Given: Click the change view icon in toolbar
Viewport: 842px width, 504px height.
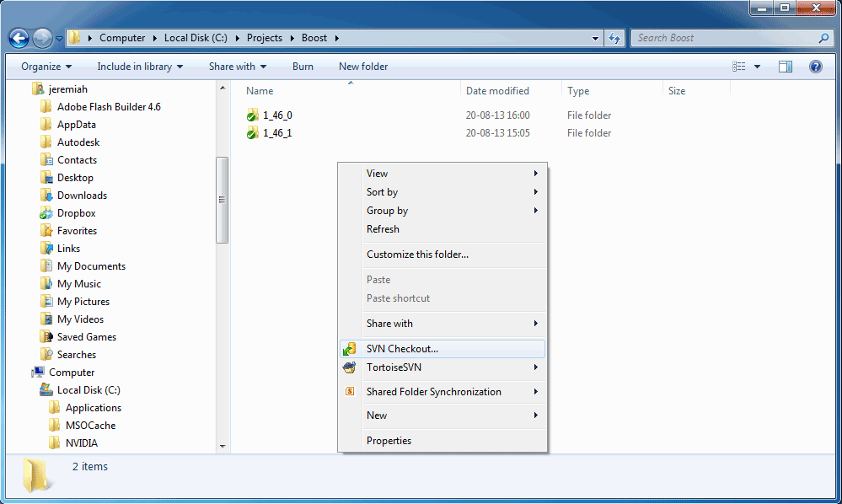Looking at the screenshot, I should [x=739, y=67].
